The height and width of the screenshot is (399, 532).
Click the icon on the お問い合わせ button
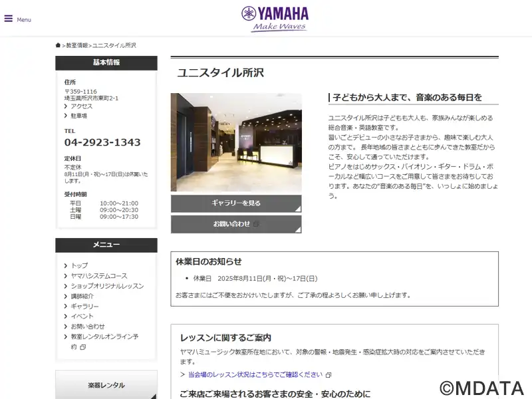click(x=257, y=224)
